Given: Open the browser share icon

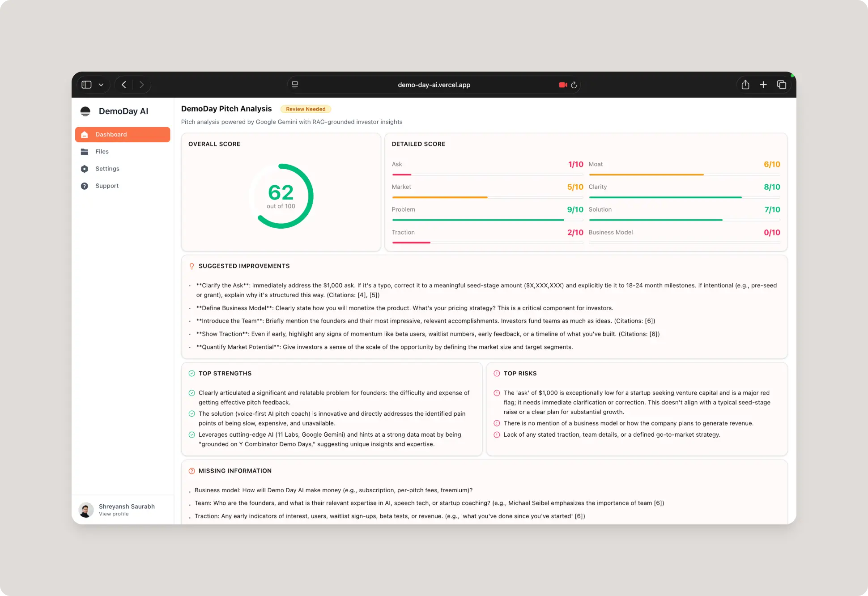Looking at the screenshot, I should pos(745,85).
